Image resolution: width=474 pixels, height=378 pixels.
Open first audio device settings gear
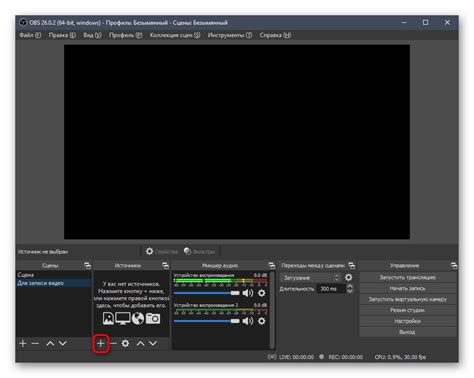(262, 293)
